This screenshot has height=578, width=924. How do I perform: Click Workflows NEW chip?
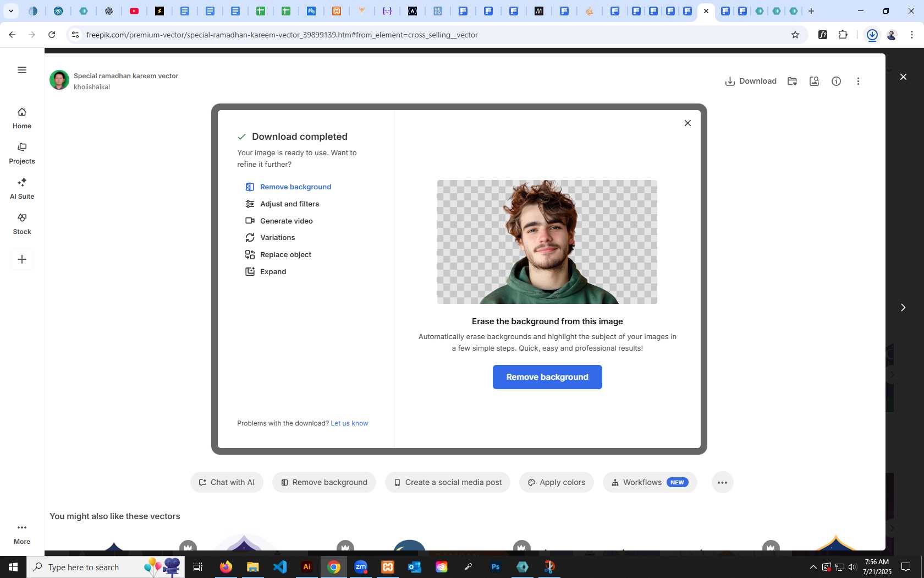coord(650,483)
